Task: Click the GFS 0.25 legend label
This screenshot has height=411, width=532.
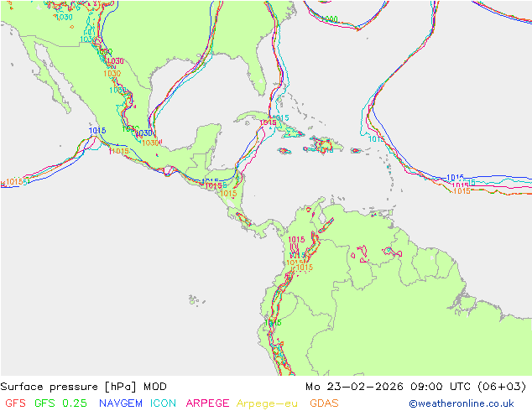Action: tap(60, 403)
